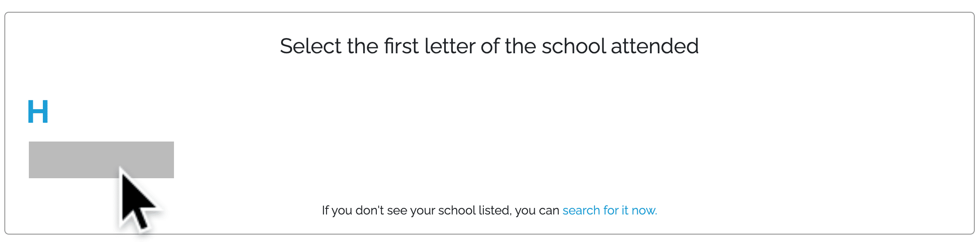Click the left edge of the gray rectangle
This screenshot has width=980, height=242.
[x=31, y=160]
